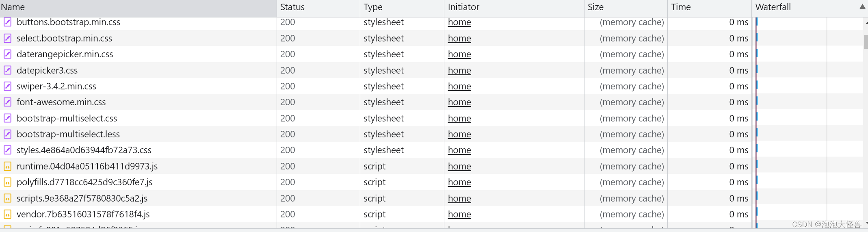Click stylesheet icon beside datepicker3.css

(7, 70)
